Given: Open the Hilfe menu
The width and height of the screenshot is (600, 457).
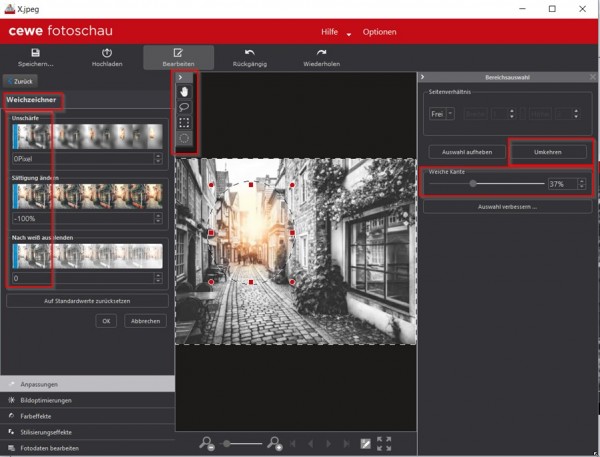Looking at the screenshot, I should click(331, 33).
